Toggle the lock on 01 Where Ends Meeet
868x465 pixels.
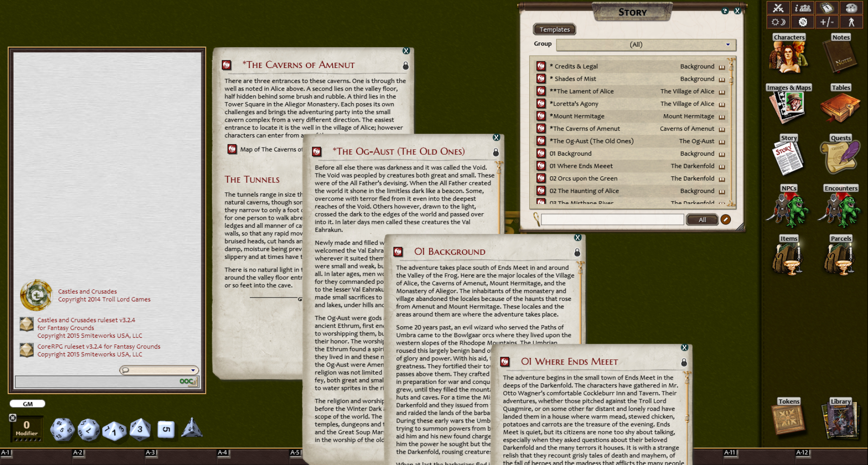coord(684,362)
